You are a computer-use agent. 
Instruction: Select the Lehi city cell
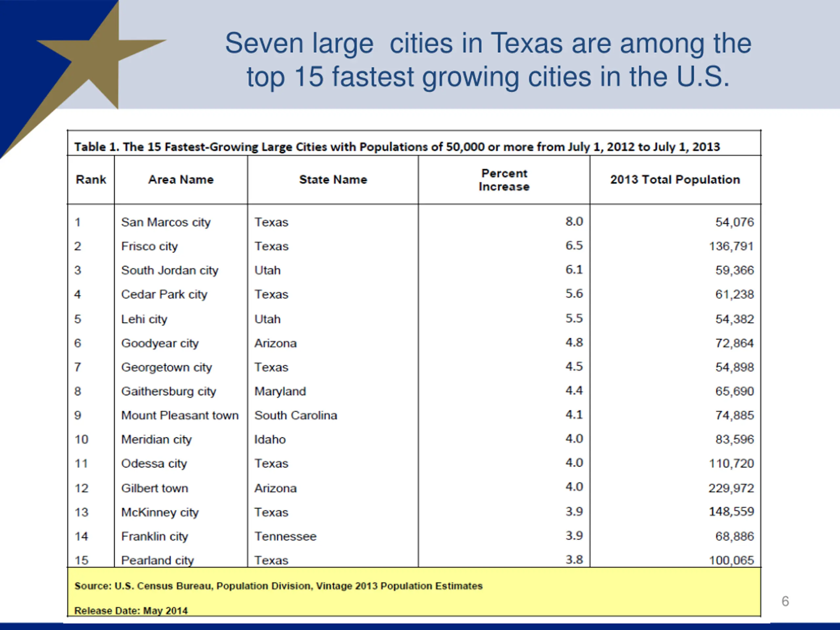pos(144,319)
